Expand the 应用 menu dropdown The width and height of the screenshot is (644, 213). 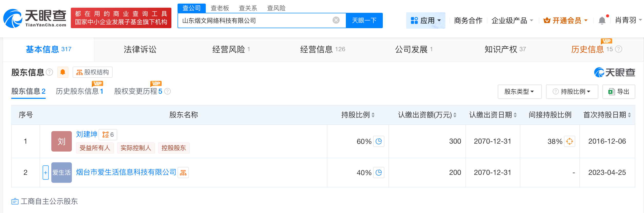pos(426,20)
